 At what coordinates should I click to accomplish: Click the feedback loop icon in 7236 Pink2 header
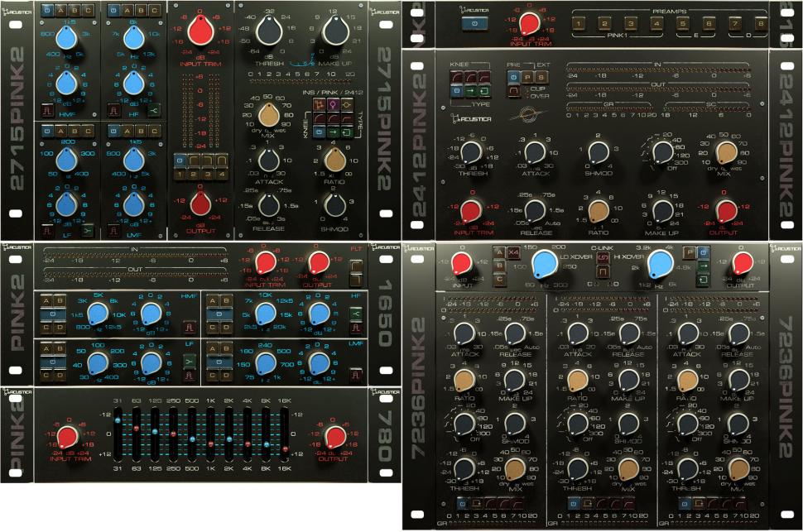(703, 280)
